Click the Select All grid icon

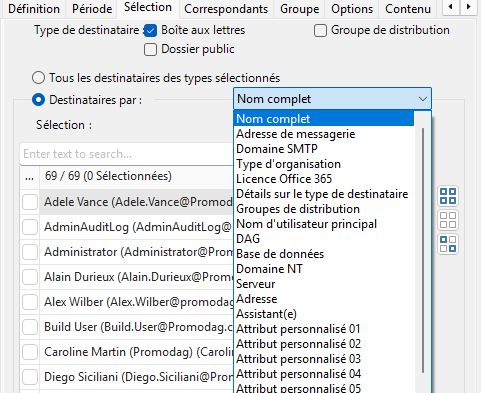coord(448,196)
